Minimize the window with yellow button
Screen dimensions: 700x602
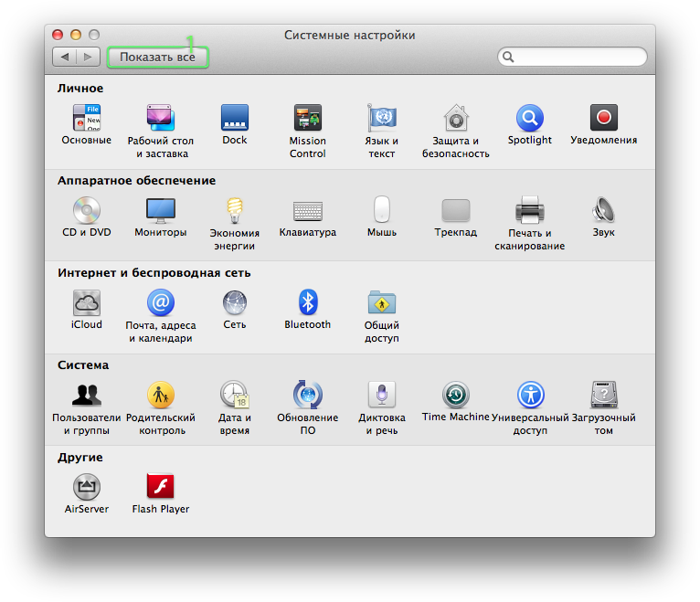tap(76, 35)
